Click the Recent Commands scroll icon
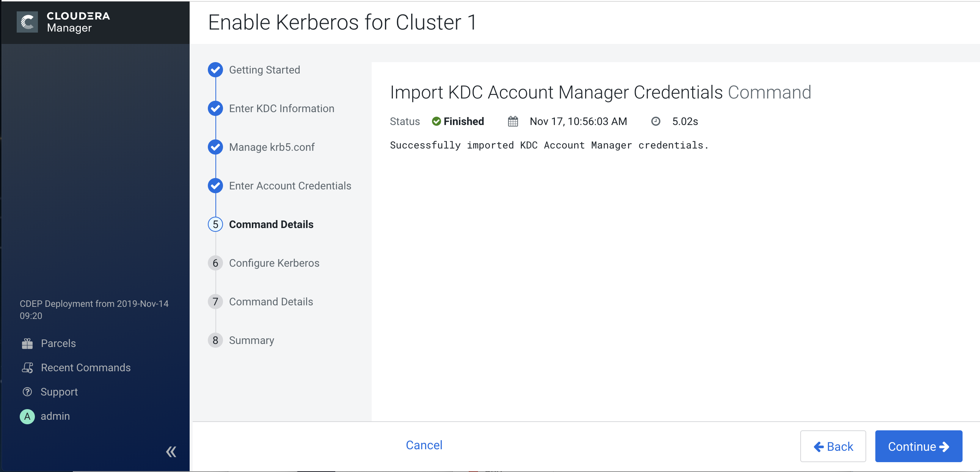Screen dimensions: 980x472 [x=27, y=367]
